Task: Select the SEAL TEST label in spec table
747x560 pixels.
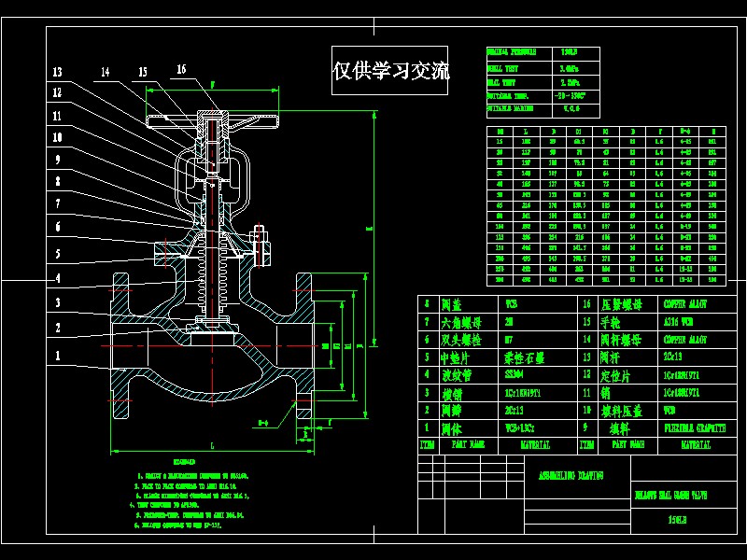Action: 501,82
